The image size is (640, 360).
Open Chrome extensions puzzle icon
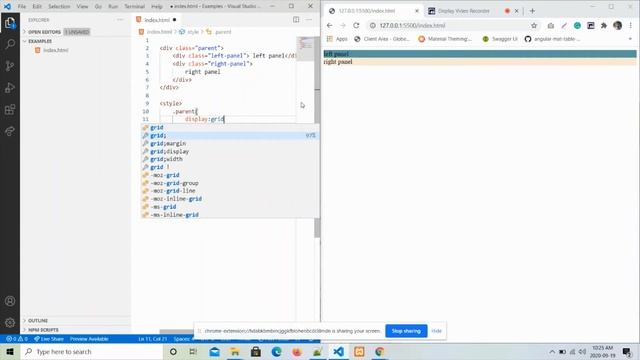[x=604, y=25]
